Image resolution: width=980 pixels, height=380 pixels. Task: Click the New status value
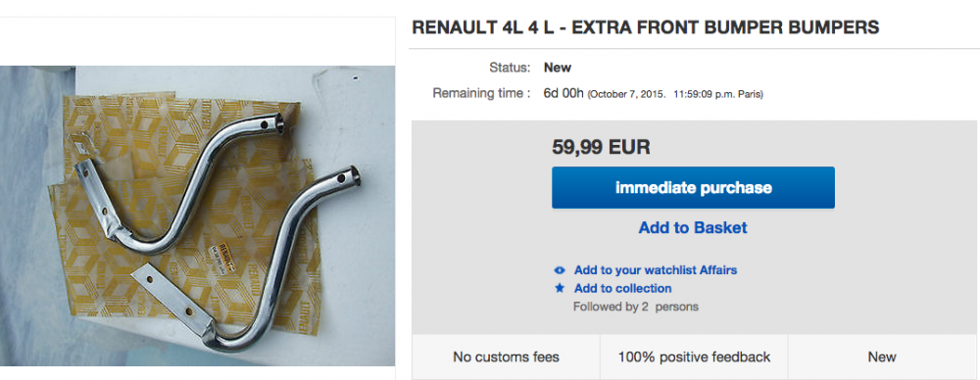[558, 68]
